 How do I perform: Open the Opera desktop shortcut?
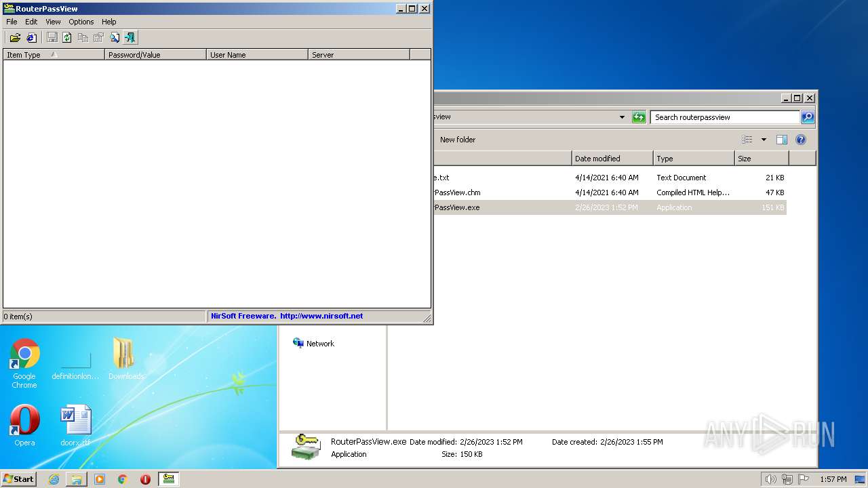coord(24,426)
